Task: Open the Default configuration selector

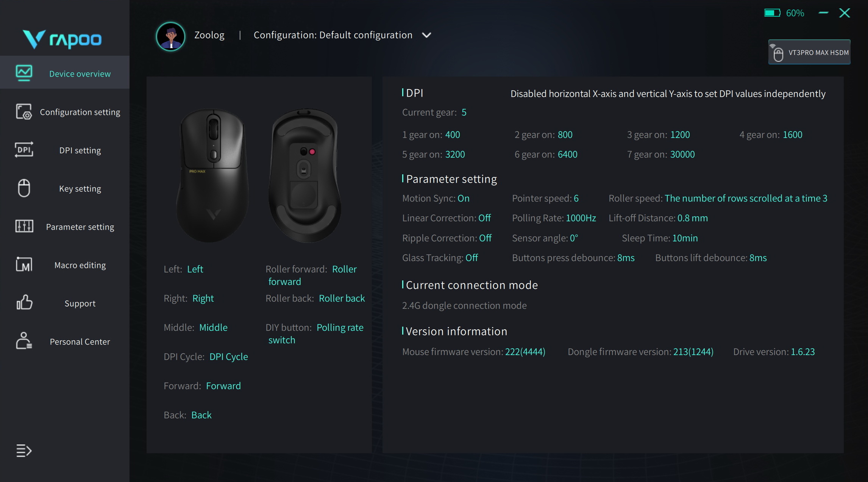Action: click(333, 35)
